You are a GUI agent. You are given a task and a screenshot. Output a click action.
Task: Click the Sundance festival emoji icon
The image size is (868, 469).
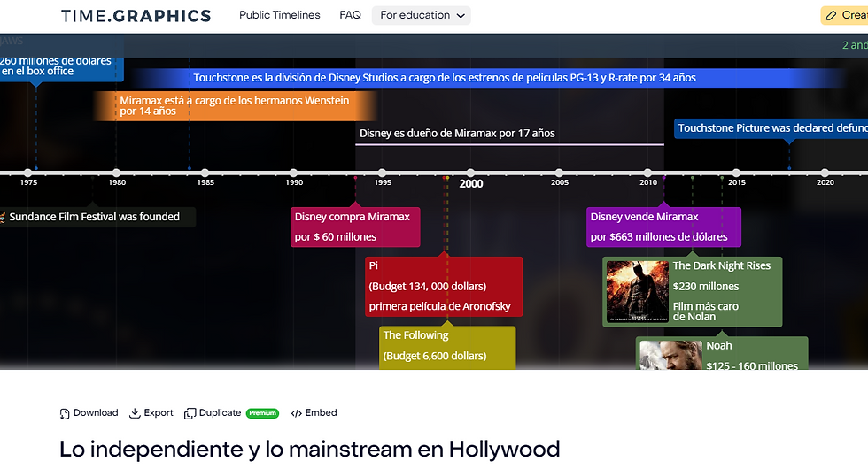tap(2, 217)
